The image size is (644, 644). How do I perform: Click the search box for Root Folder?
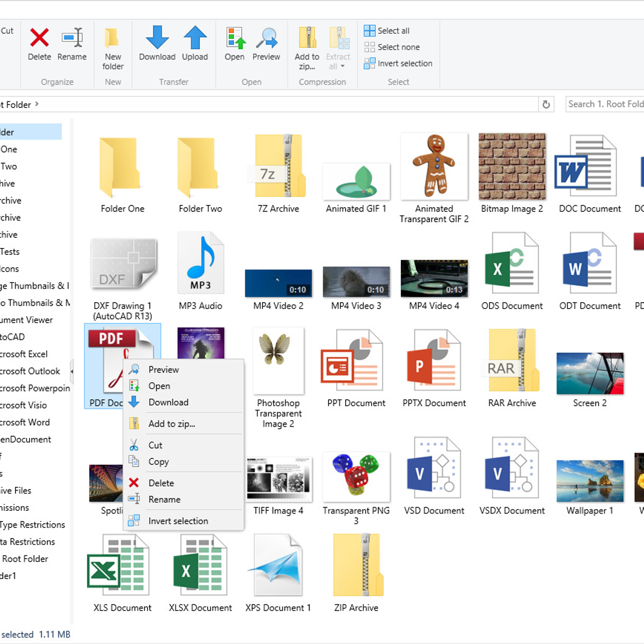click(605, 104)
